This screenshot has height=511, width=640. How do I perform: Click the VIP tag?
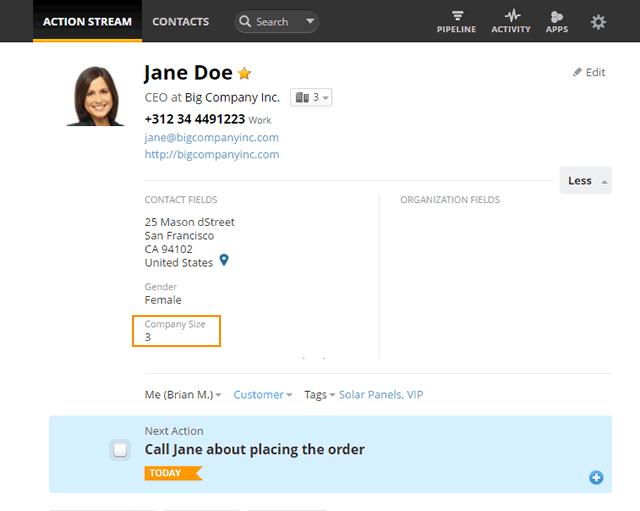click(415, 395)
